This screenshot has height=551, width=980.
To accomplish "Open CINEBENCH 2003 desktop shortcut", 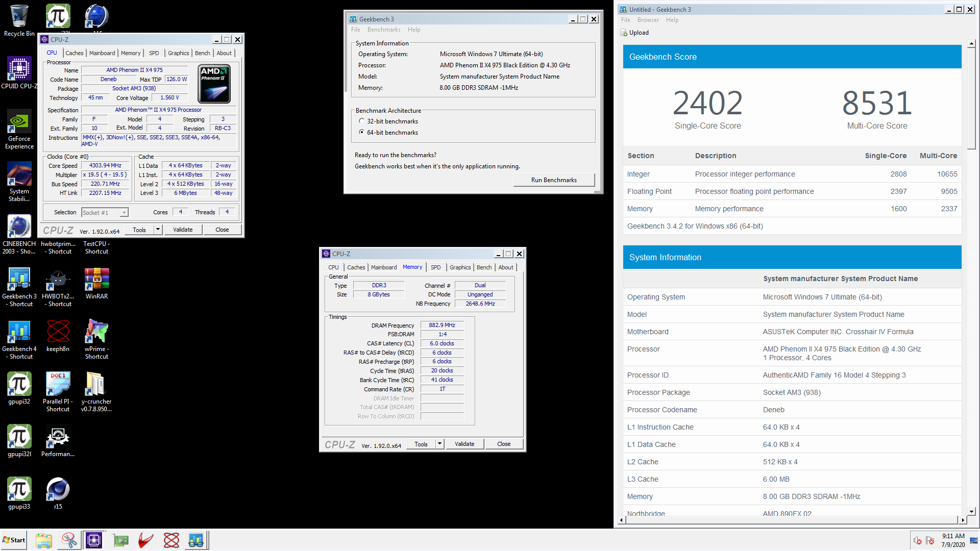I will coord(19,235).
